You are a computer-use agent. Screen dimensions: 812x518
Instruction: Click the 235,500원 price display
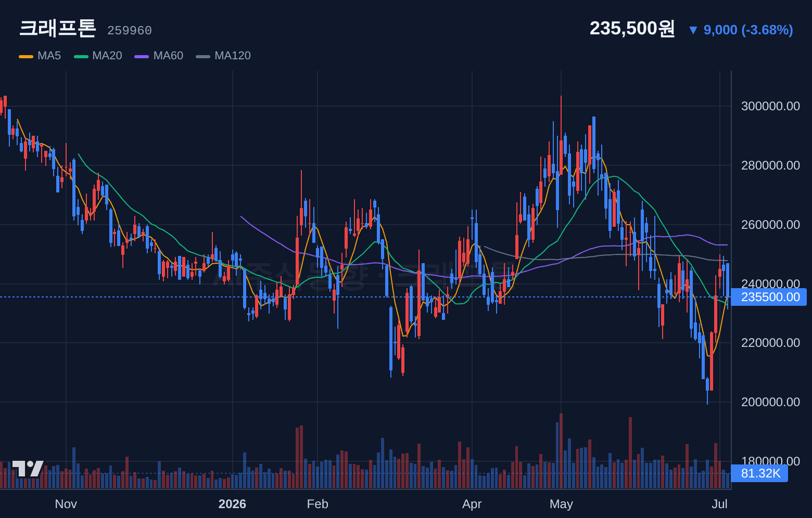[x=632, y=28]
